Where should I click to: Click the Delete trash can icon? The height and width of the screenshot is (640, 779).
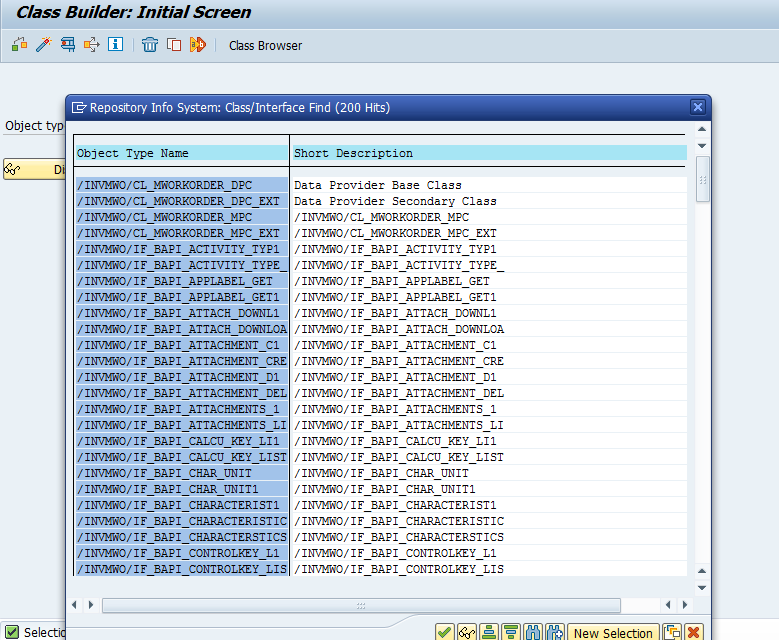pos(150,45)
